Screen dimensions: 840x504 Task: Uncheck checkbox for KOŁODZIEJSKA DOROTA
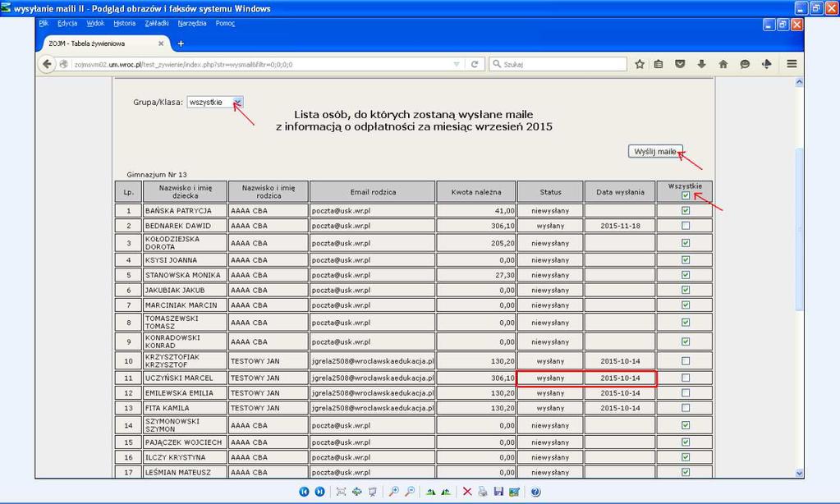click(685, 243)
